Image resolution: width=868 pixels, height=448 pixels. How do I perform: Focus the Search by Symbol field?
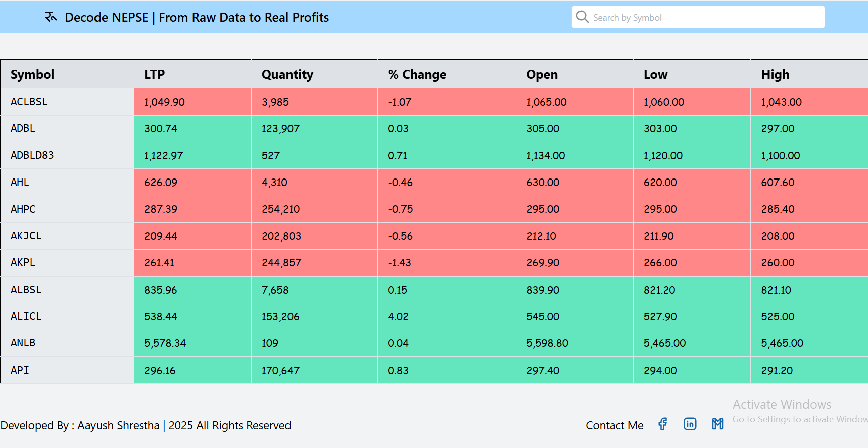pos(704,17)
